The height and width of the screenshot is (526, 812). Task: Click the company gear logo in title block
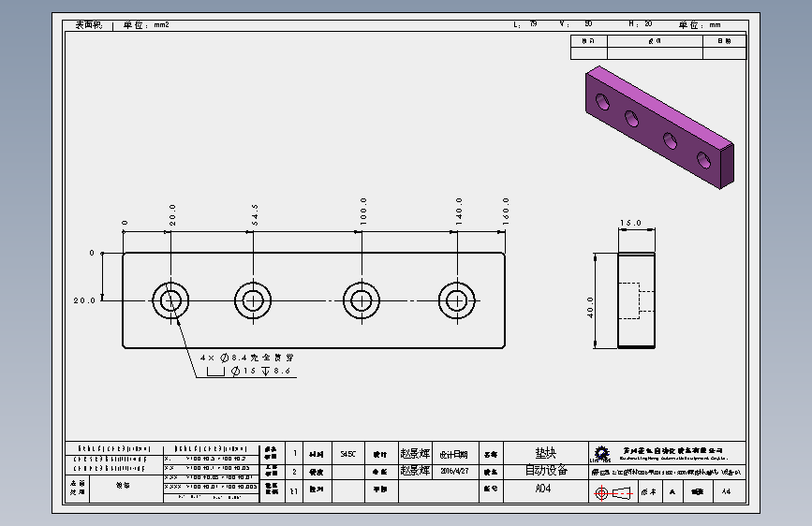pyautogui.click(x=601, y=453)
